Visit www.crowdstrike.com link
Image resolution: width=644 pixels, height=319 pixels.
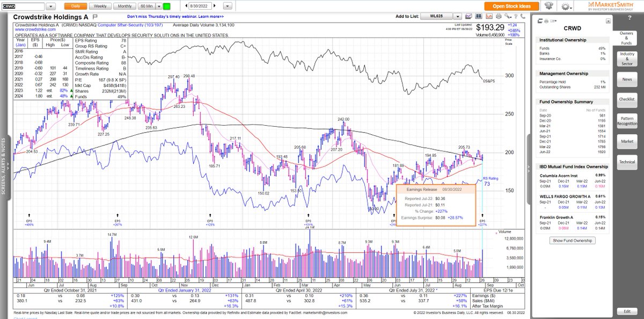(x=34, y=30)
